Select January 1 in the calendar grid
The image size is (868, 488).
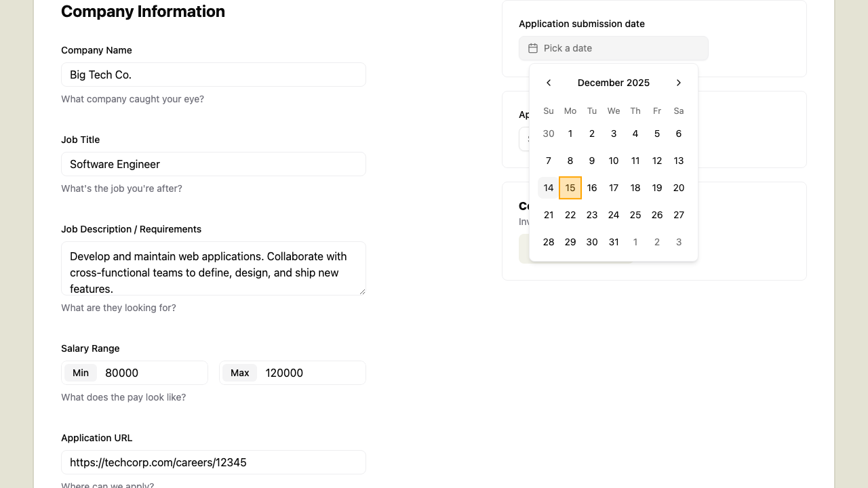click(x=635, y=242)
